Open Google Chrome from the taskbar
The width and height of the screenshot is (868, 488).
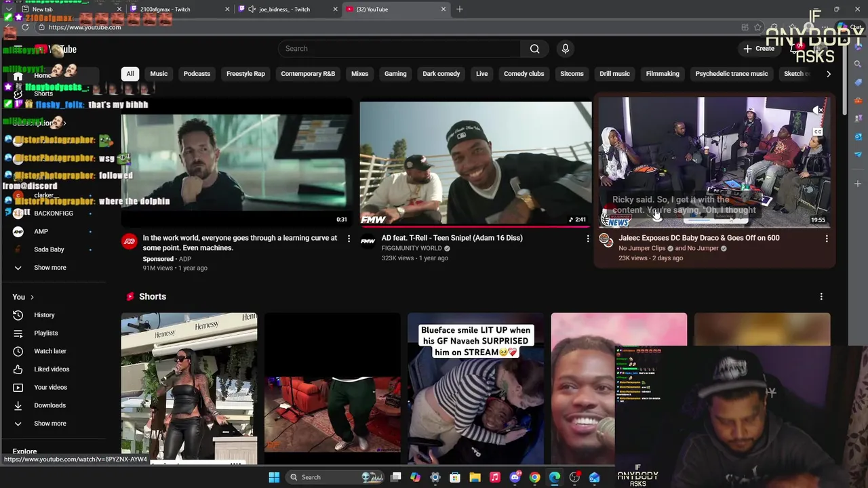(535, 477)
